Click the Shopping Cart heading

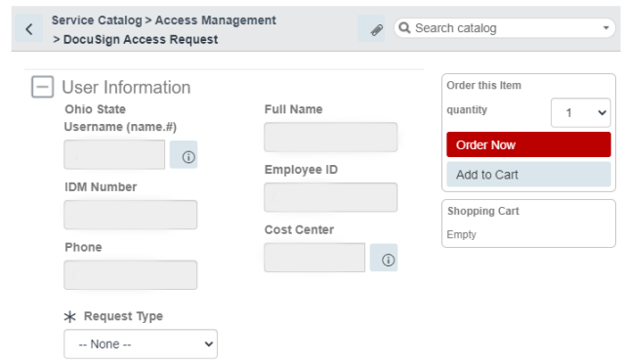483,211
